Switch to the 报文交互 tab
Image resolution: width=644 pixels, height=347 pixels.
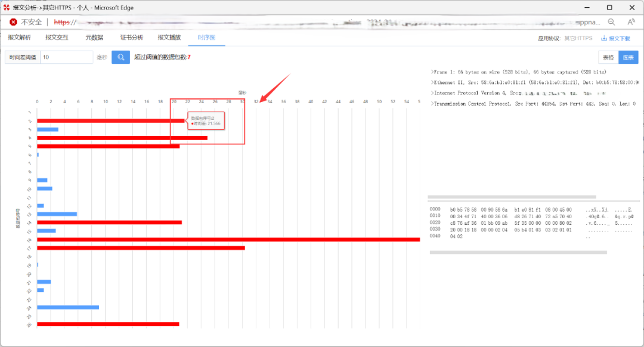coord(57,38)
